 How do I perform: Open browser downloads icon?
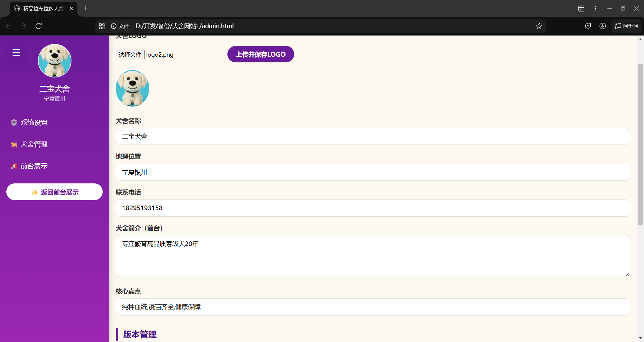coord(602,26)
